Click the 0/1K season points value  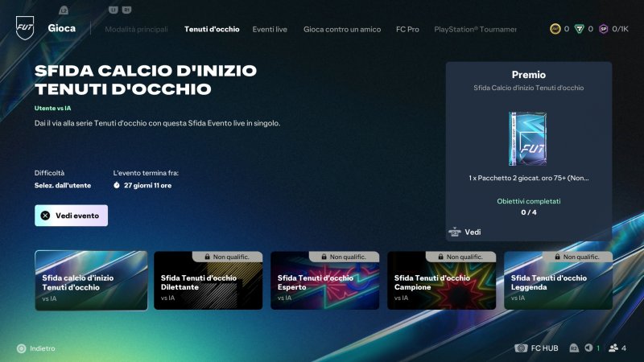(x=620, y=29)
